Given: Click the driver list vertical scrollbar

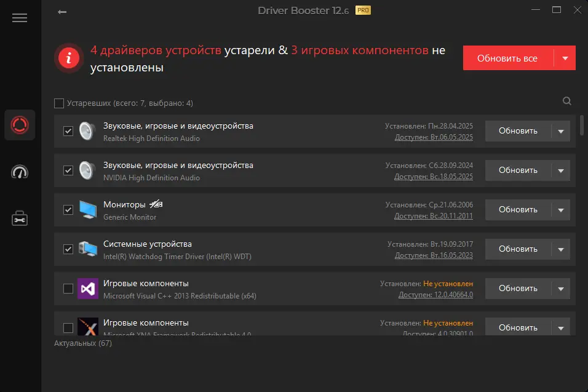Looking at the screenshot, I should pos(582,126).
